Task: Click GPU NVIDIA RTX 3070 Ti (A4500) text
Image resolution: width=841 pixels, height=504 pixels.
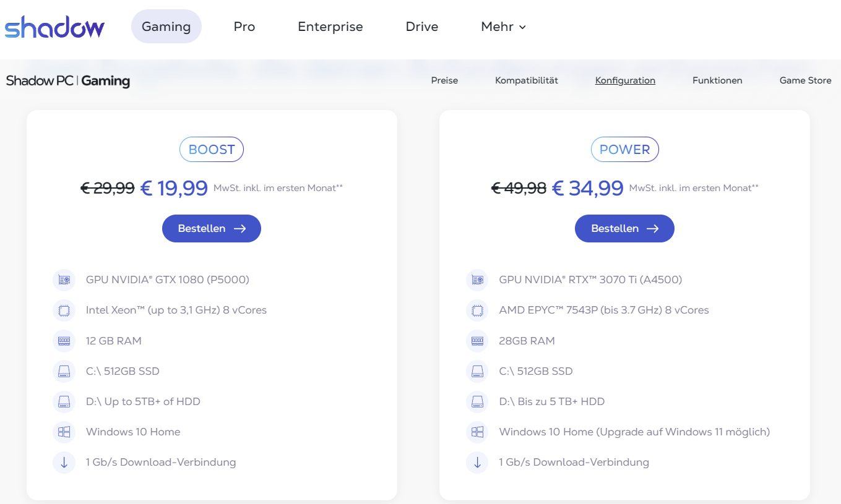Action: point(590,280)
